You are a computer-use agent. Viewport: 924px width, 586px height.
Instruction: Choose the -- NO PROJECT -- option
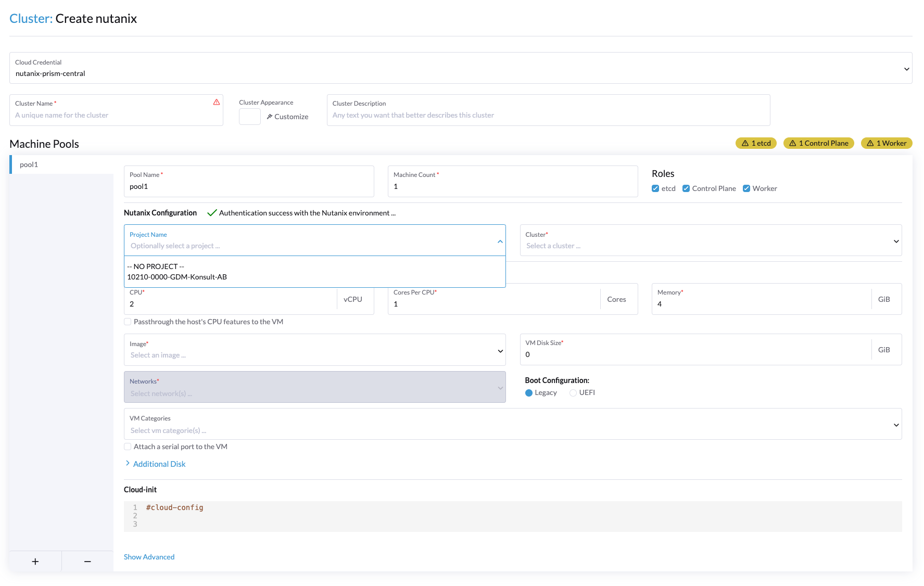(156, 266)
